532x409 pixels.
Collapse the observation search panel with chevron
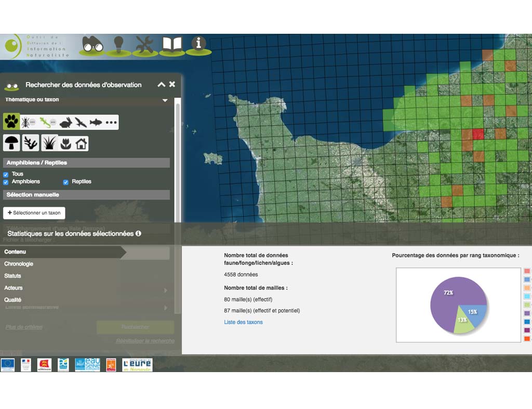161,85
